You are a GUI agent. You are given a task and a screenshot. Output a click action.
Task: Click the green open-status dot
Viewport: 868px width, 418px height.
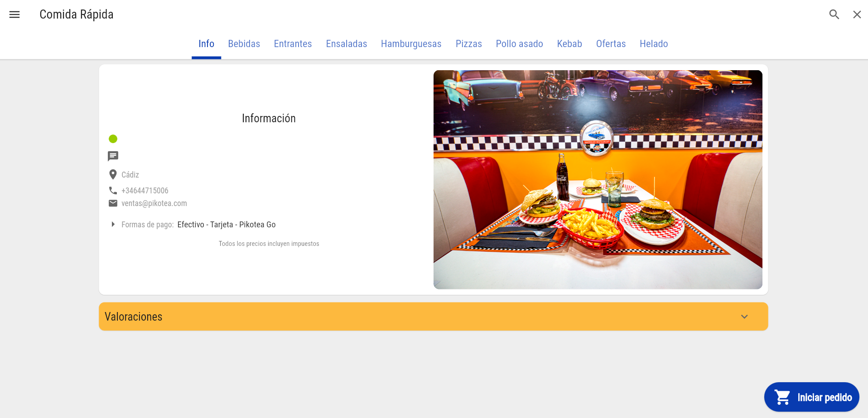(x=113, y=139)
